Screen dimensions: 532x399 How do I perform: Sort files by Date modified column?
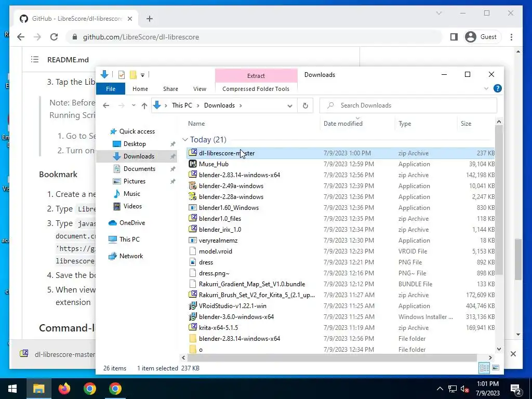pyautogui.click(x=343, y=124)
